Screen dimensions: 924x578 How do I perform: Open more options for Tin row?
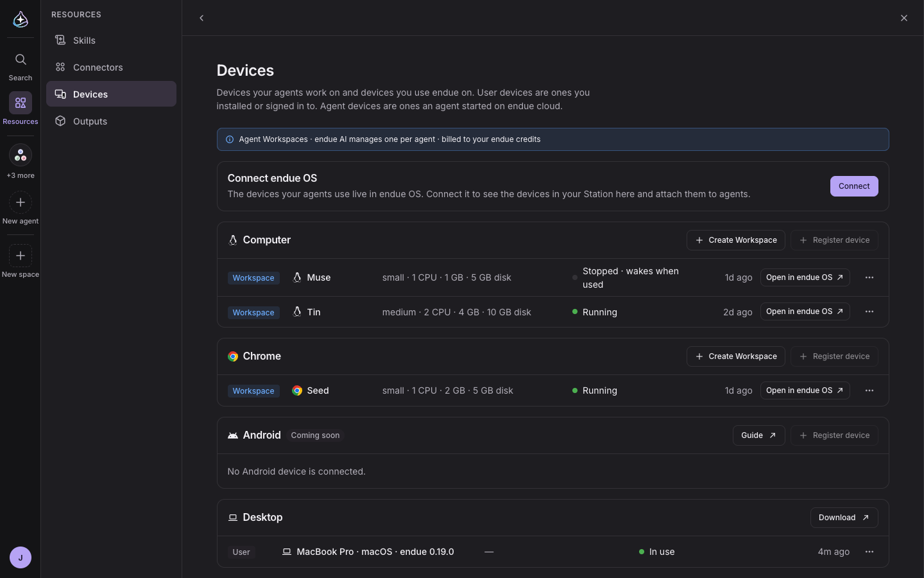click(869, 311)
